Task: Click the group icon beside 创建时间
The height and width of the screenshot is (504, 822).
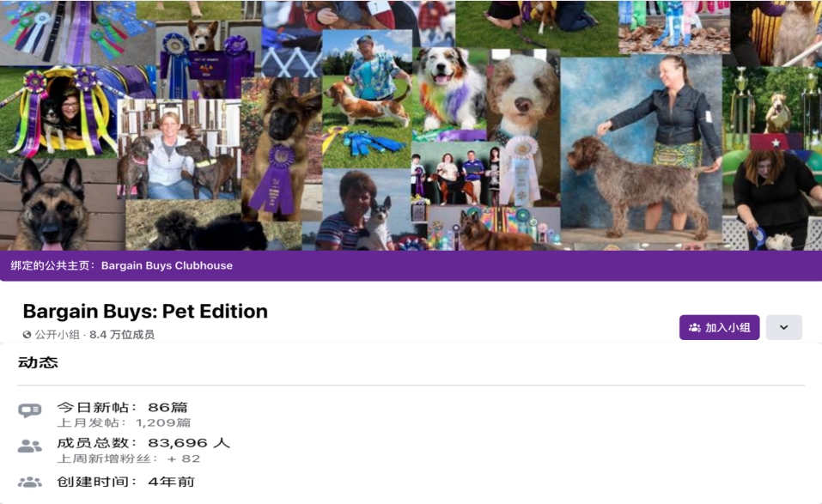Action: point(29,482)
